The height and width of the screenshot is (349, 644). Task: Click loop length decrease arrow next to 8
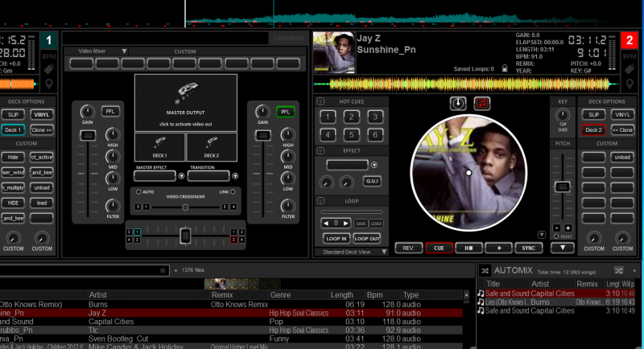point(326,224)
